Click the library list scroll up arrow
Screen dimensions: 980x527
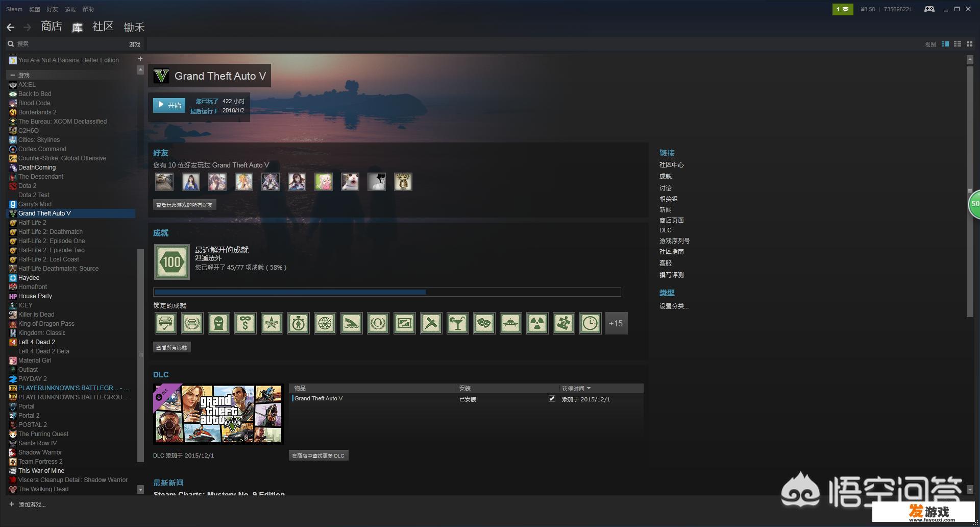140,70
